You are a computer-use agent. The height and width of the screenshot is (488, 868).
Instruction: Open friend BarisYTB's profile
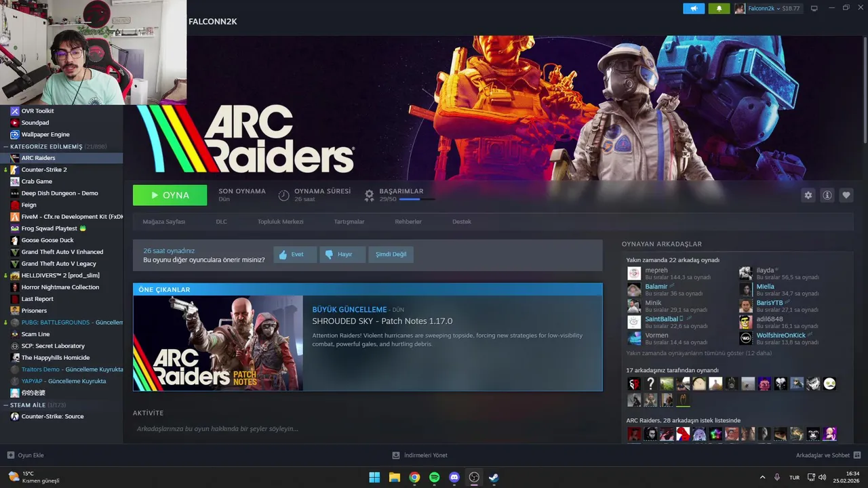coord(770,303)
